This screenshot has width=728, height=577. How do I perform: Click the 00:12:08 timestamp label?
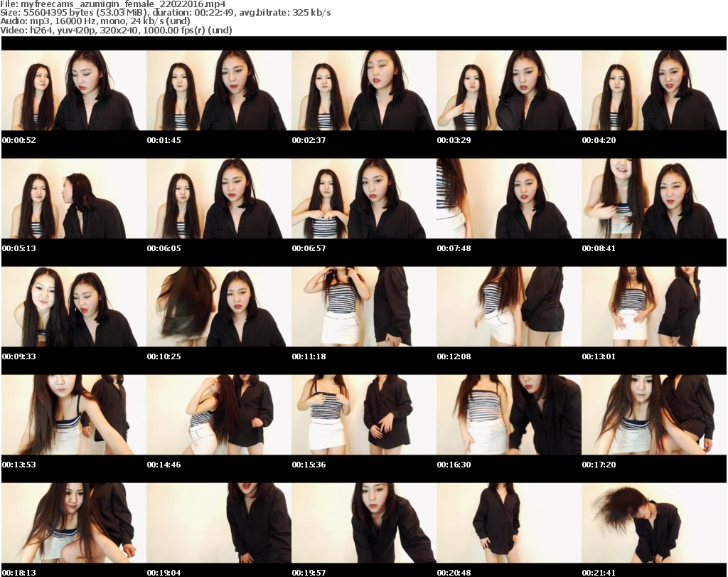click(454, 356)
